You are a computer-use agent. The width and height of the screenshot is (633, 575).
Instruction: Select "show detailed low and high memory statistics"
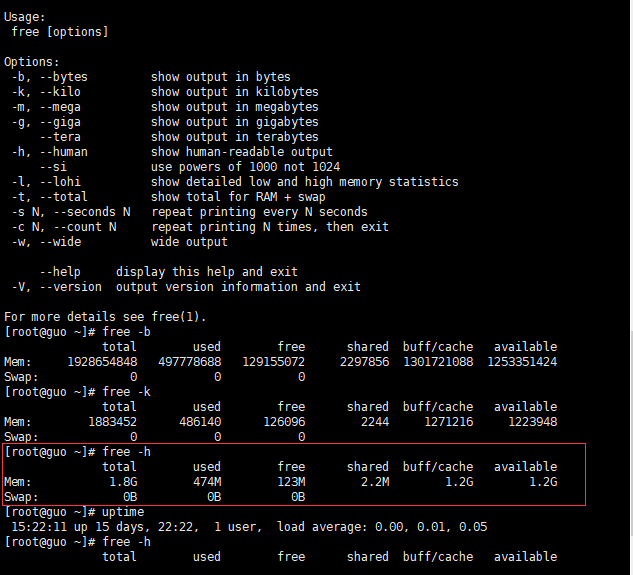point(305,182)
